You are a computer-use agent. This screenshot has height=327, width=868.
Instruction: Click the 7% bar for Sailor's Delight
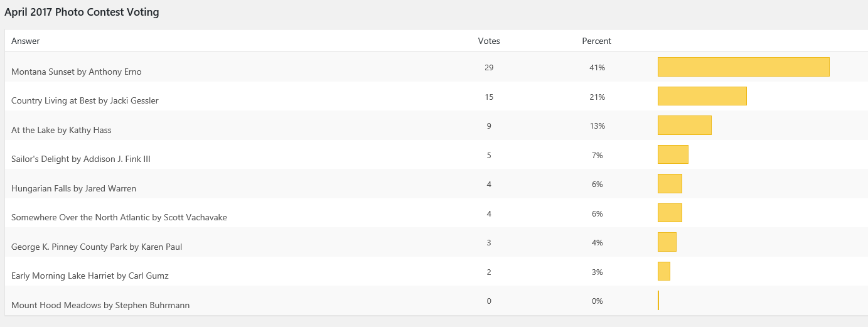pos(673,154)
